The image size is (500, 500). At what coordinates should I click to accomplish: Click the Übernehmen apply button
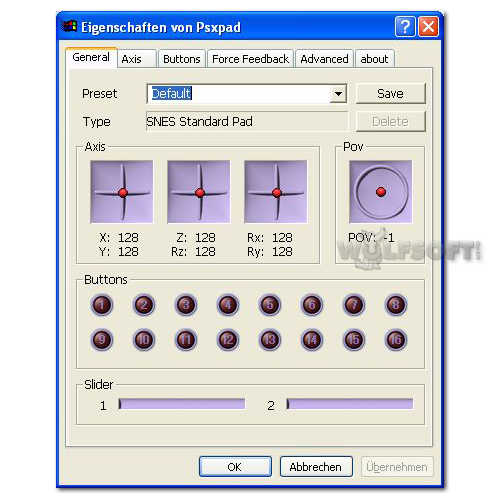[x=397, y=467]
